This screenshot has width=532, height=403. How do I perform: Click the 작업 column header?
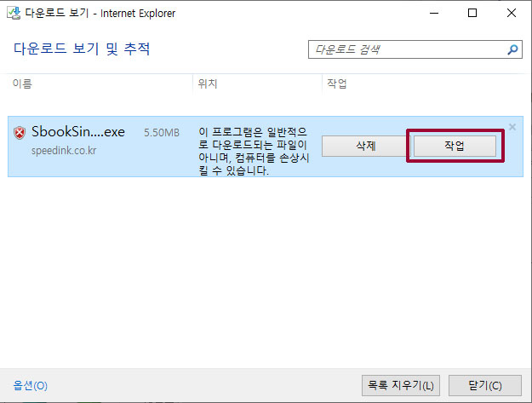[336, 83]
